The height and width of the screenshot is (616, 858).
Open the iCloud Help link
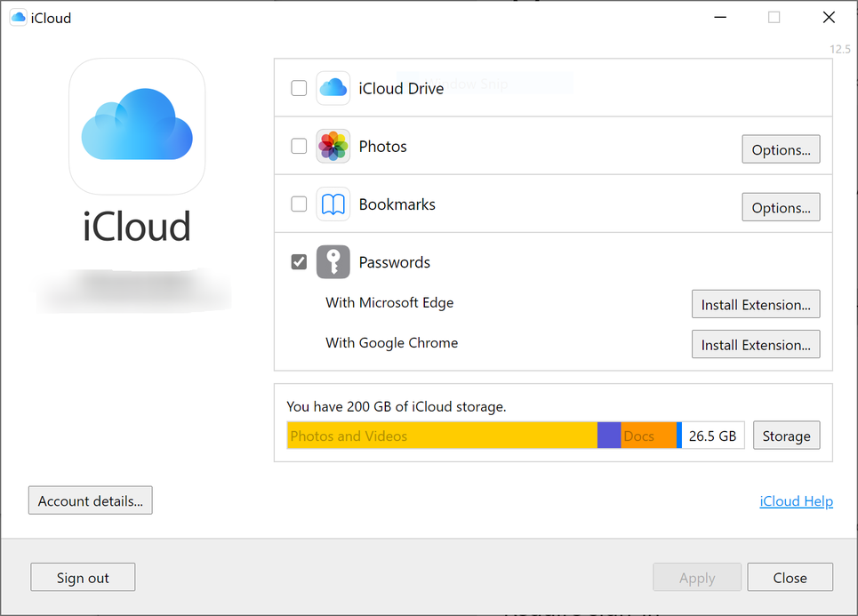pos(796,501)
